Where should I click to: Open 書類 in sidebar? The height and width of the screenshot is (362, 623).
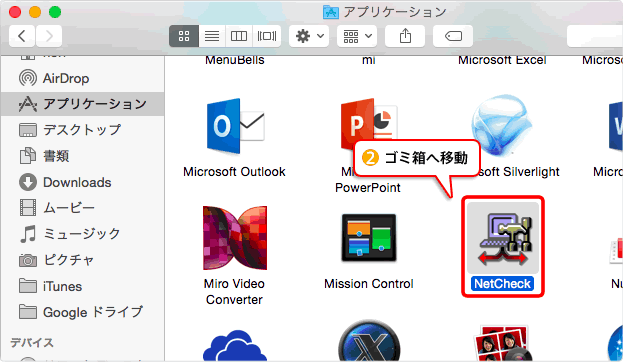pos(83,156)
